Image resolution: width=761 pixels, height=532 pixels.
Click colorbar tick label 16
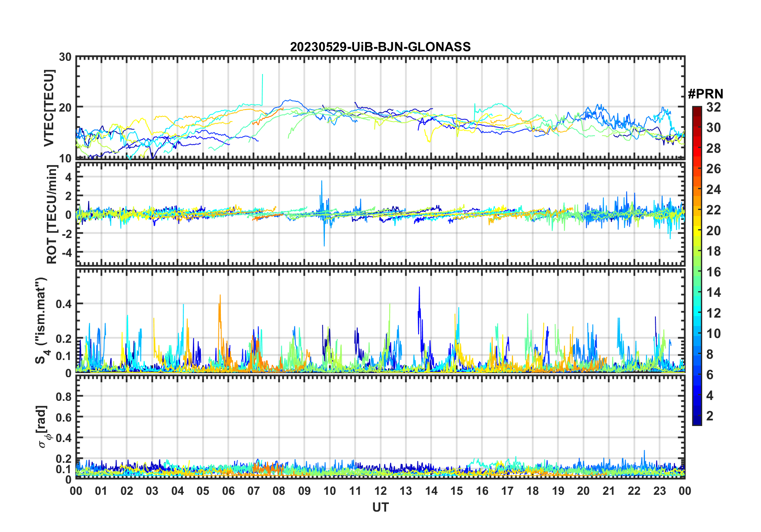point(713,272)
